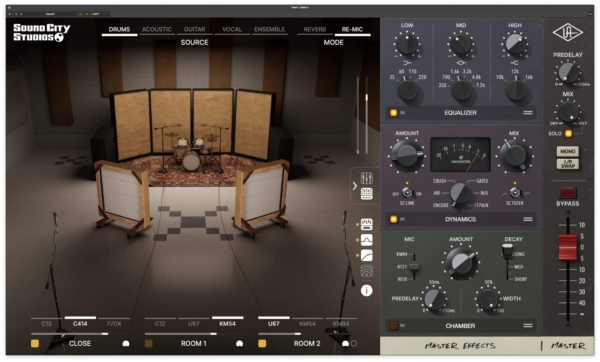The width and height of the screenshot is (600, 362).
Task: Click the bell curve filter module icon
Action: coord(367,240)
